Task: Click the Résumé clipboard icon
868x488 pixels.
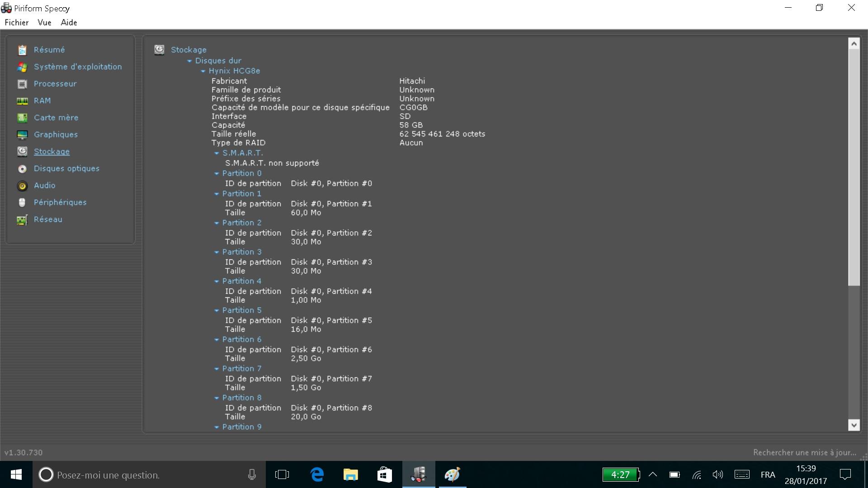Action: (x=22, y=50)
